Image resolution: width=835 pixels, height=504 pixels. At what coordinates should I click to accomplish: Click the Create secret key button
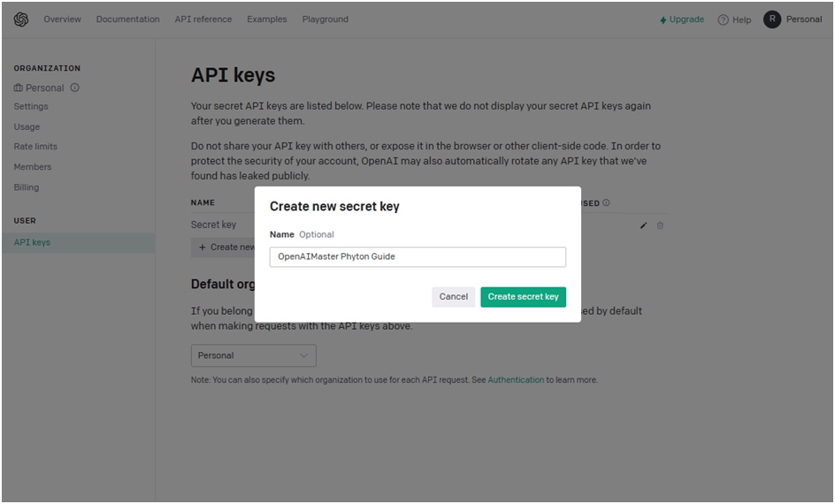[x=523, y=297]
